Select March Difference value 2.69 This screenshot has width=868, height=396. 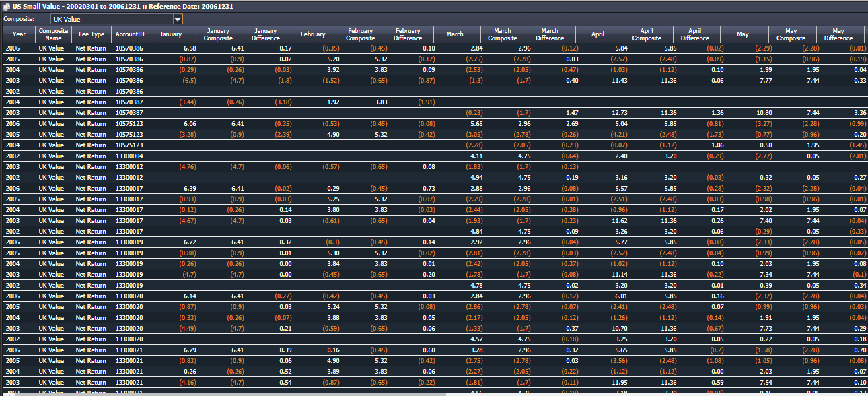click(x=571, y=124)
